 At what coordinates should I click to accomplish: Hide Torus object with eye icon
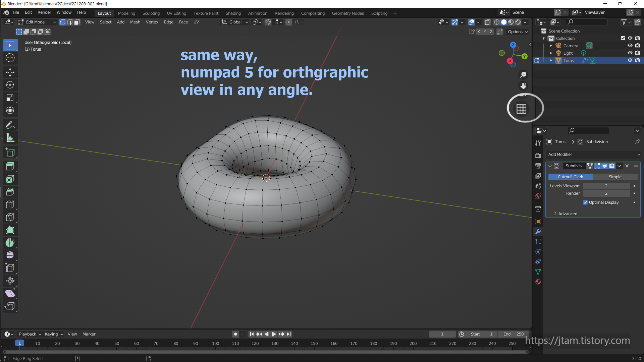(630, 60)
